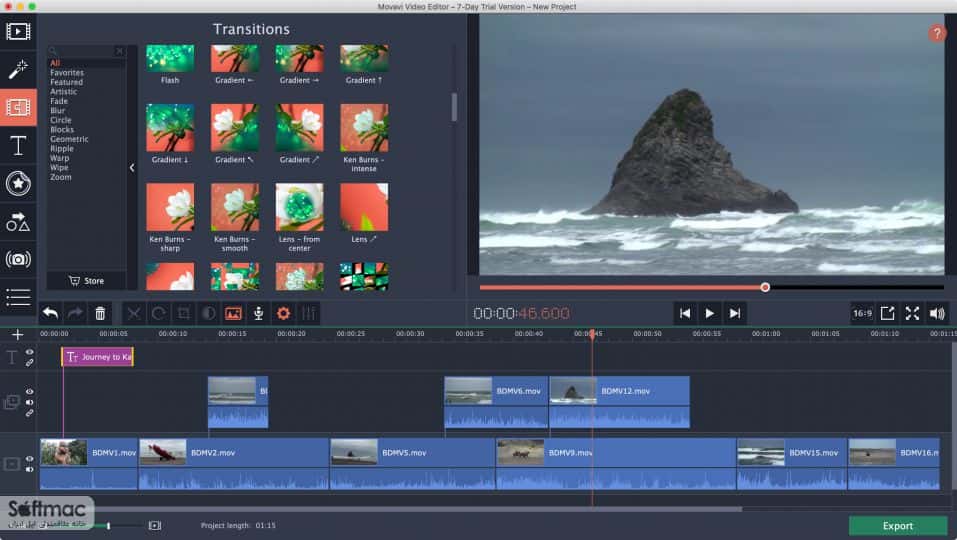Select the Ken Burns - intense transition thumbnail
This screenshot has width=957, height=540.
pyautogui.click(x=364, y=138)
